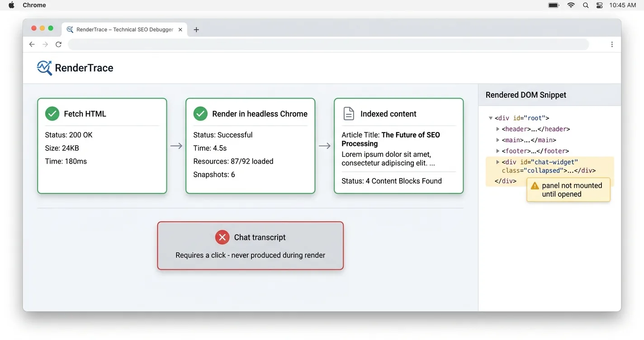Click the 10:45 AM clock
644x340 pixels.
tap(623, 5)
